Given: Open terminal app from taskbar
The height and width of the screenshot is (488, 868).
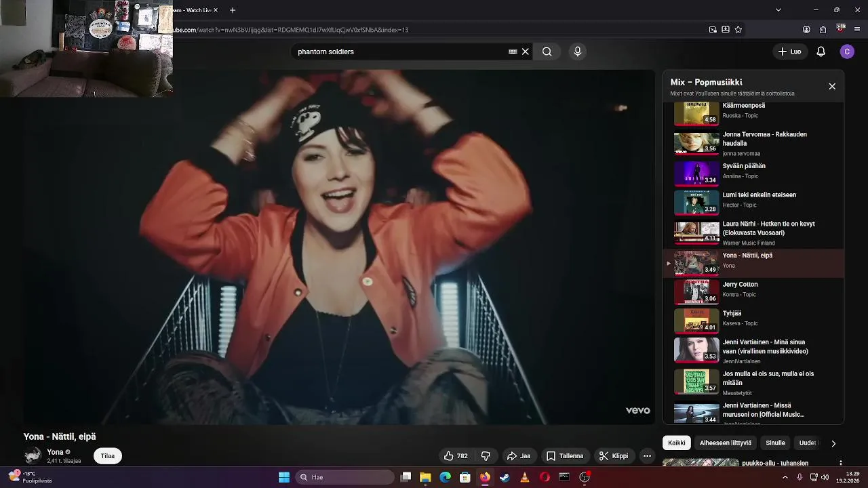Looking at the screenshot, I should [564, 477].
